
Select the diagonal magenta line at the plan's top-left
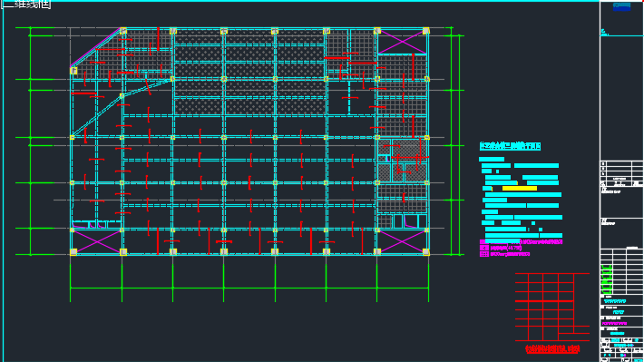coord(96,48)
